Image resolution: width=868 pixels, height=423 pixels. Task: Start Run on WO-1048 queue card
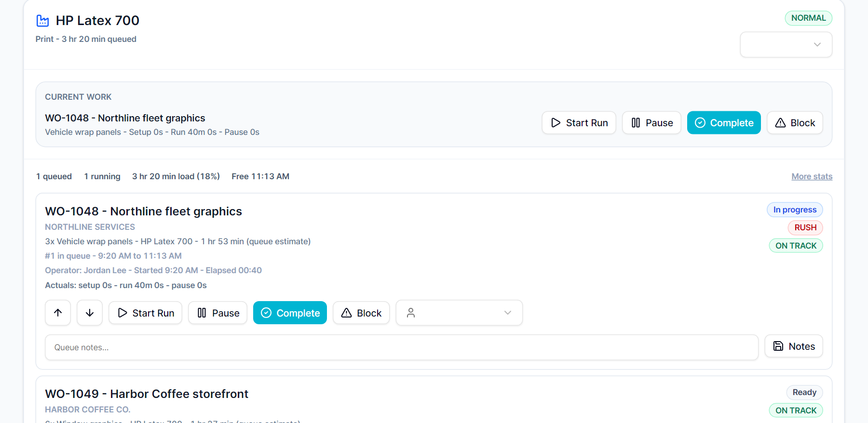pos(146,313)
